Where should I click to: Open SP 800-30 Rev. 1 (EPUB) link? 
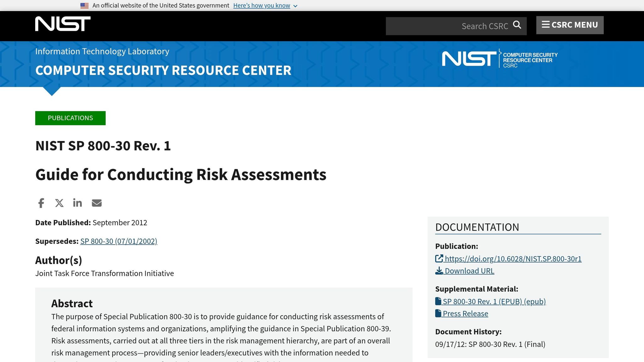pos(494,302)
